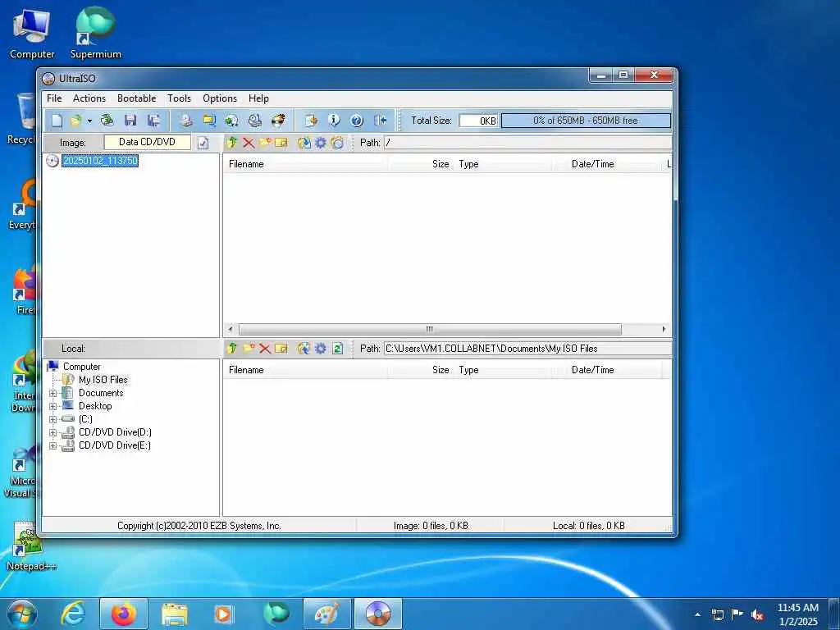Viewport: 840px width, 630px height.
Task: Click the Exit door icon in main toolbar
Action: point(381,121)
